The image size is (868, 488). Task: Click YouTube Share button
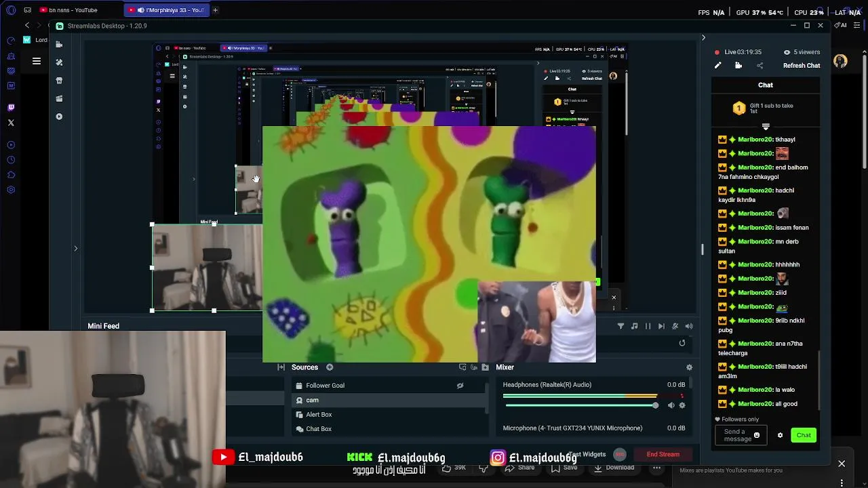(x=519, y=468)
